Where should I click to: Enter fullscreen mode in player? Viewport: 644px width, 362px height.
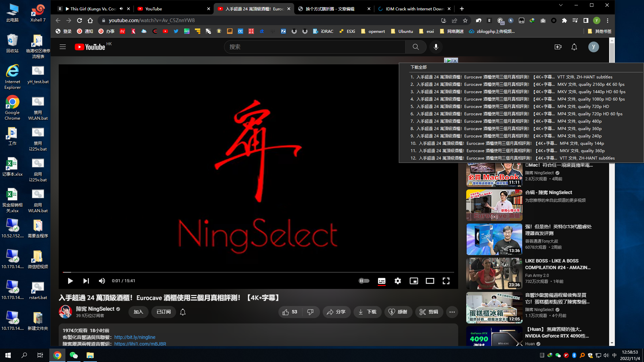pyautogui.click(x=446, y=281)
